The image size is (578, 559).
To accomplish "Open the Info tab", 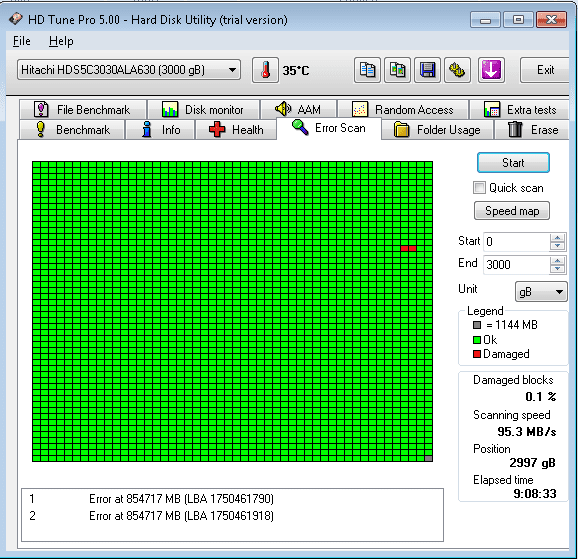I will pyautogui.click(x=160, y=130).
